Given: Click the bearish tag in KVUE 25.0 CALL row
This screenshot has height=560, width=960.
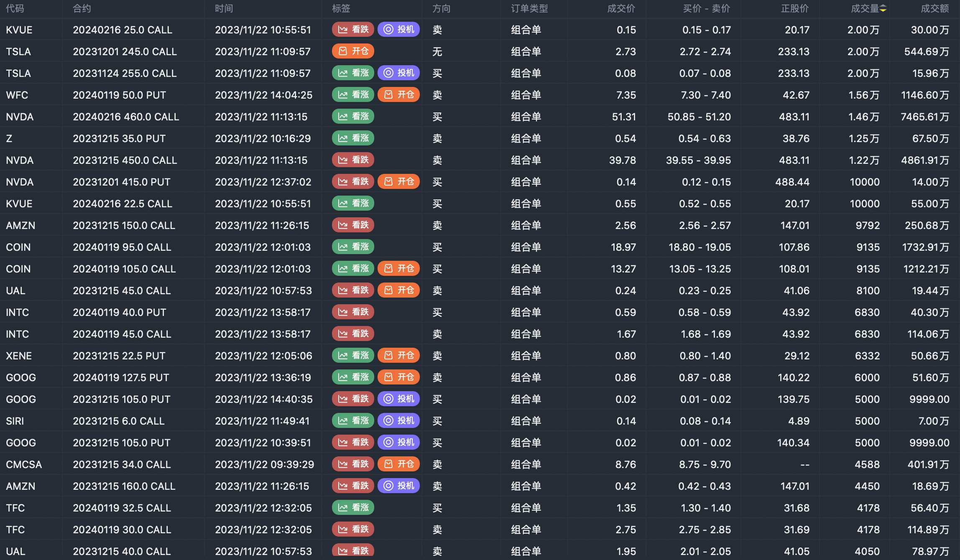Looking at the screenshot, I should (353, 29).
